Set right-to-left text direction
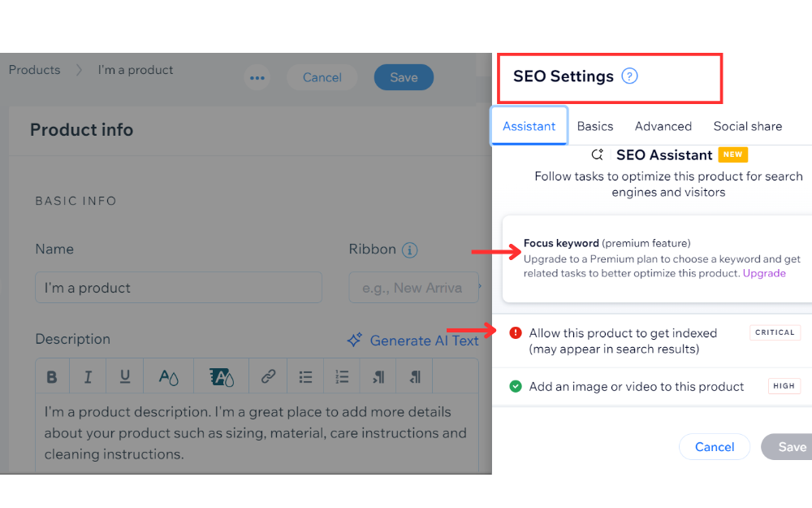This screenshot has height=508, width=812. pos(415,376)
